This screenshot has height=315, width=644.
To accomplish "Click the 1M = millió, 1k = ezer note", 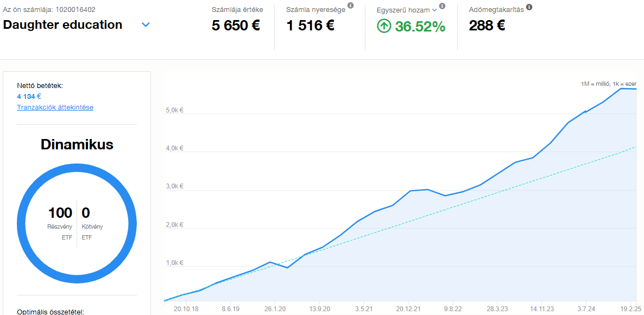I will coord(608,84).
